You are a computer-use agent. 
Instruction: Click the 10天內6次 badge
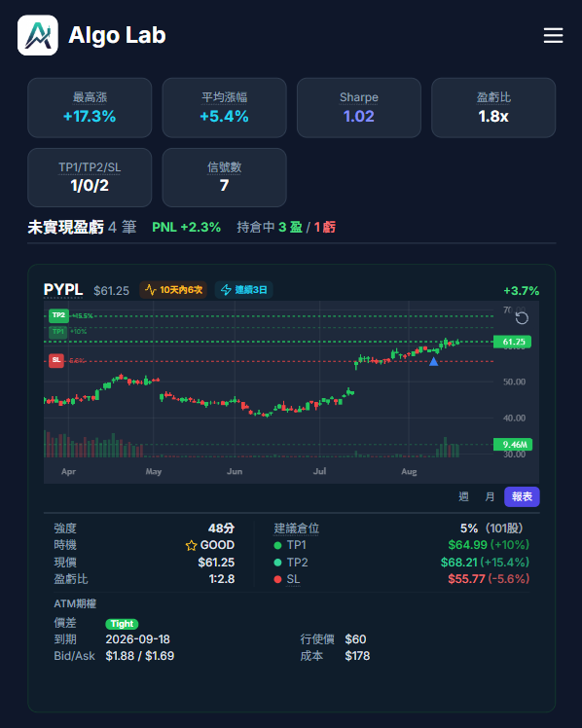(x=173, y=290)
